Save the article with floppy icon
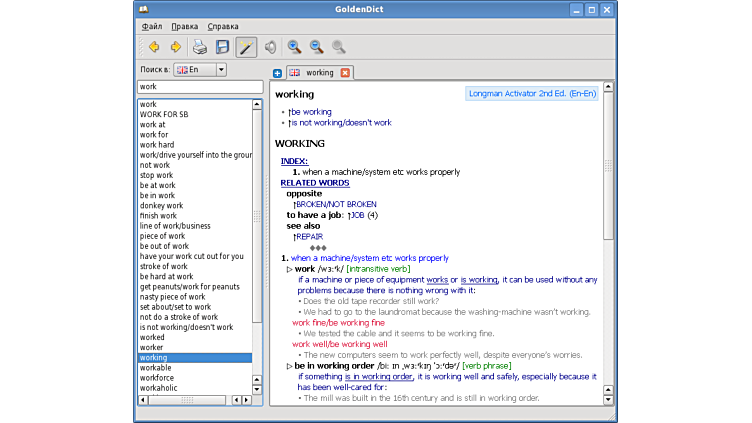This screenshot has width=752, height=423. coord(222,47)
